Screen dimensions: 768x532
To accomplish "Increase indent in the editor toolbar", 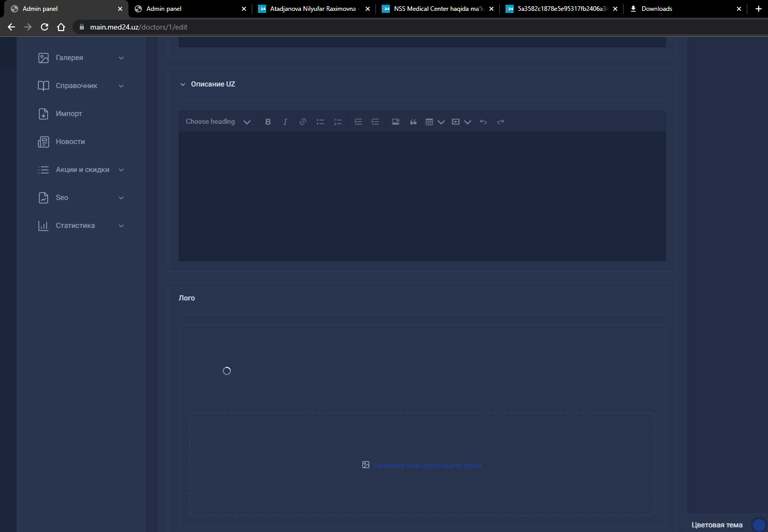I will click(375, 122).
